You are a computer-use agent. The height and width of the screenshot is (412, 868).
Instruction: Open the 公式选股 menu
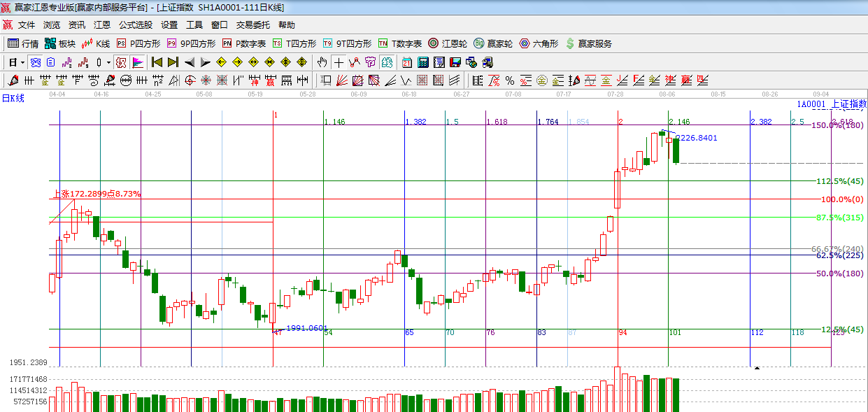[x=136, y=24]
